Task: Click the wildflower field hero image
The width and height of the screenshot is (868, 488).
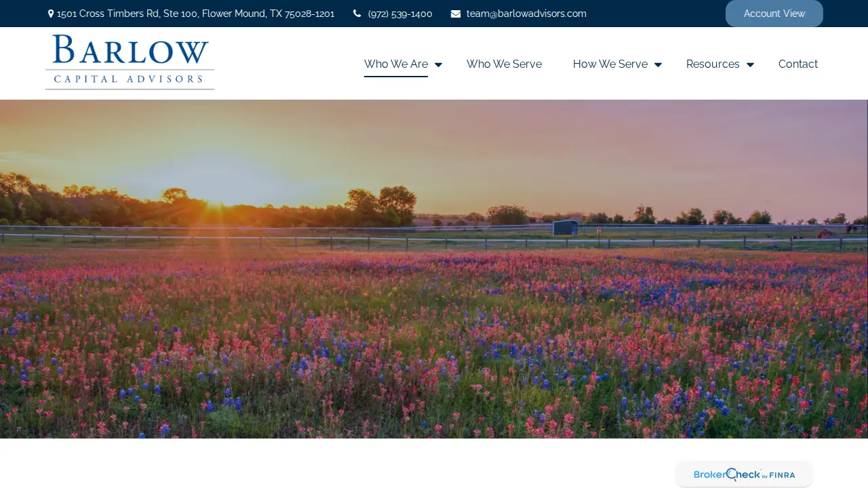Action: pos(434,269)
